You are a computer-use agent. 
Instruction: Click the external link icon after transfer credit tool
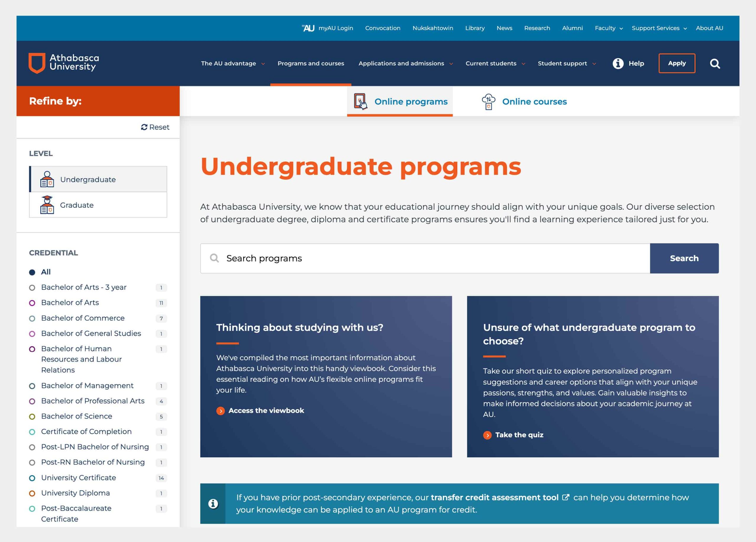565,497
